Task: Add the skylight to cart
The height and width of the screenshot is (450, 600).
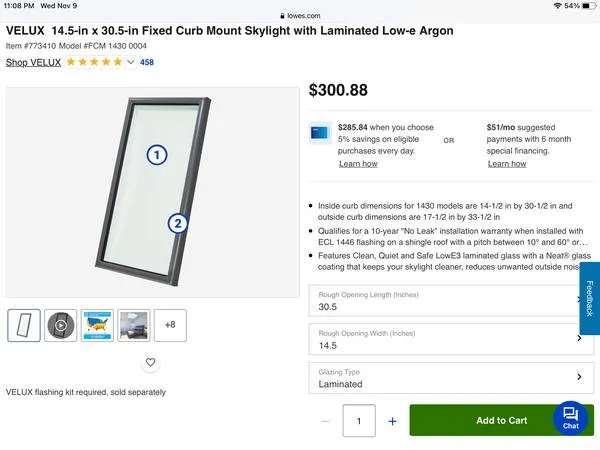Action: coord(501,420)
